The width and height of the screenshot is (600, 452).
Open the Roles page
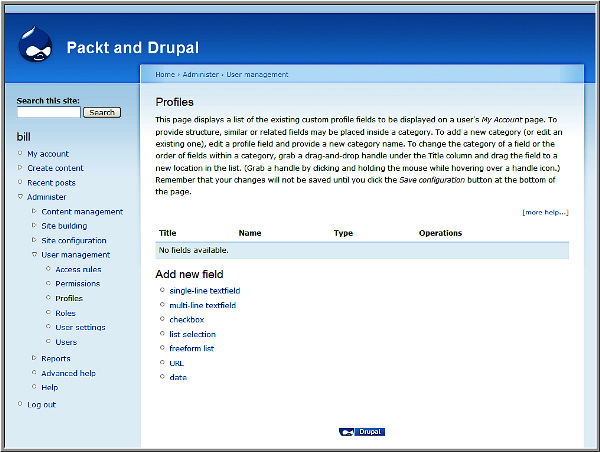[65, 313]
